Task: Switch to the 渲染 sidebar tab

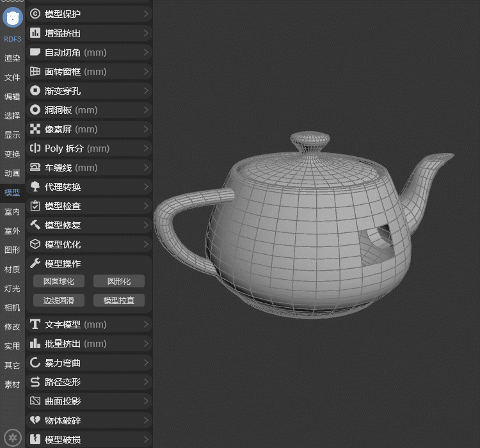Action: (12, 58)
